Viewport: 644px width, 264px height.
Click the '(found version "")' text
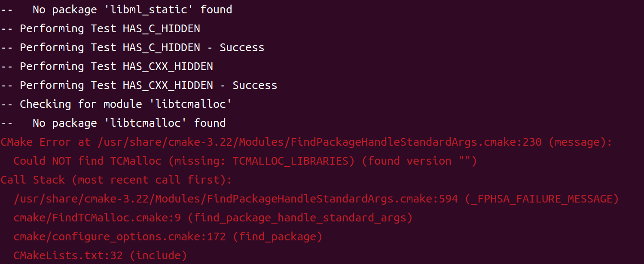tap(416, 161)
